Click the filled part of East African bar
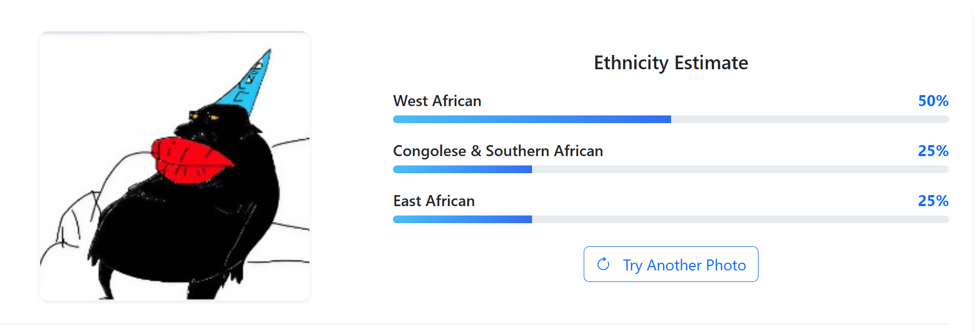This screenshot has width=980, height=332. 462,219
